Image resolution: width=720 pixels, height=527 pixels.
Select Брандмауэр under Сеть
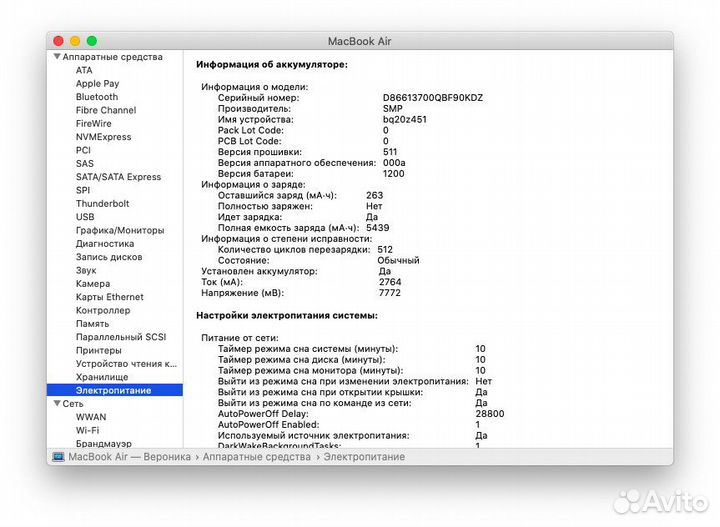click(104, 443)
